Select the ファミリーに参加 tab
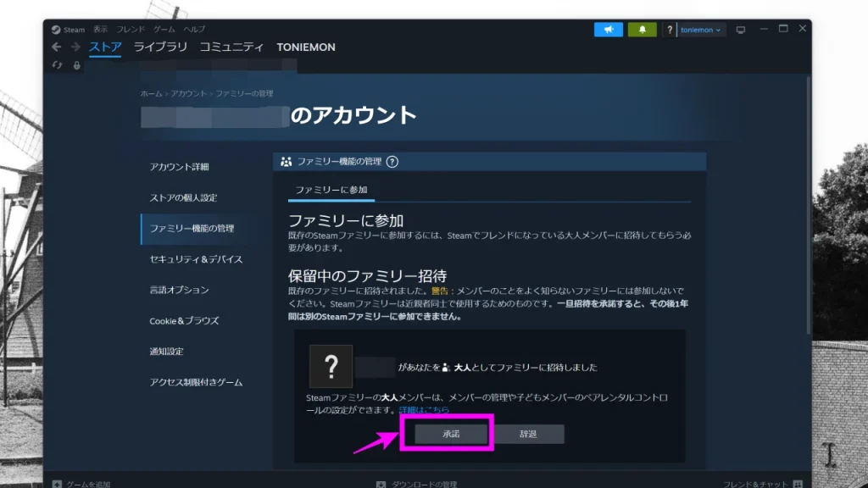Image resolution: width=868 pixels, height=488 pixels. point(331,190)
